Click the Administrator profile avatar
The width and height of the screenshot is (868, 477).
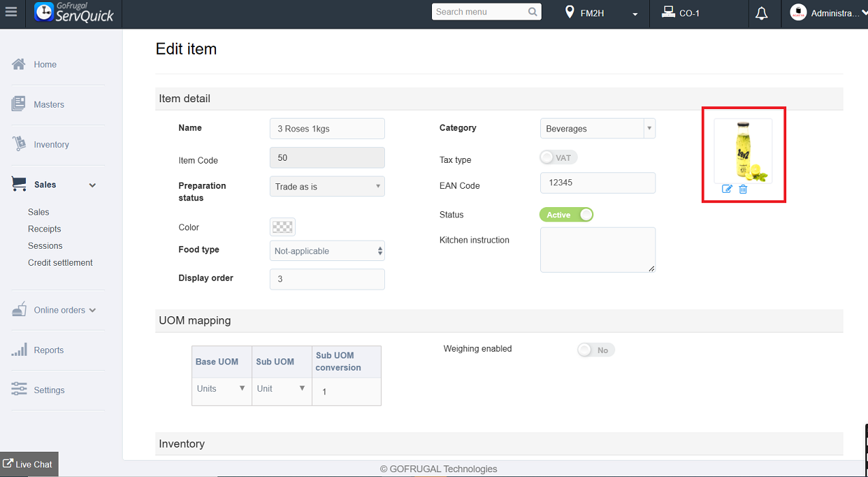tap(798, 12)
